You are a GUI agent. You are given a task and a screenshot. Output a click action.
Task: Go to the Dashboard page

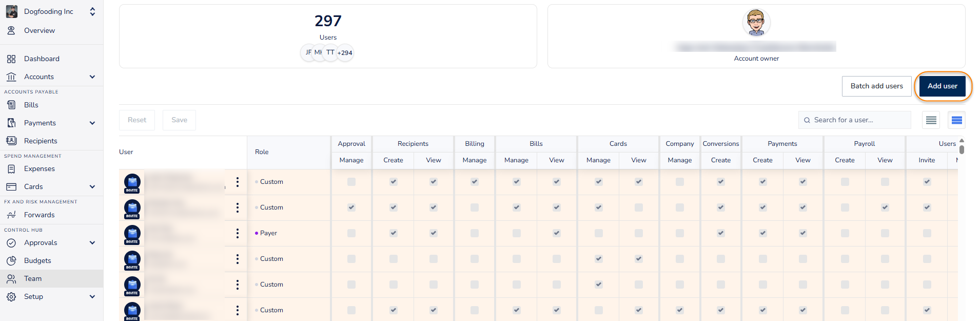click(x=42, y=59)
